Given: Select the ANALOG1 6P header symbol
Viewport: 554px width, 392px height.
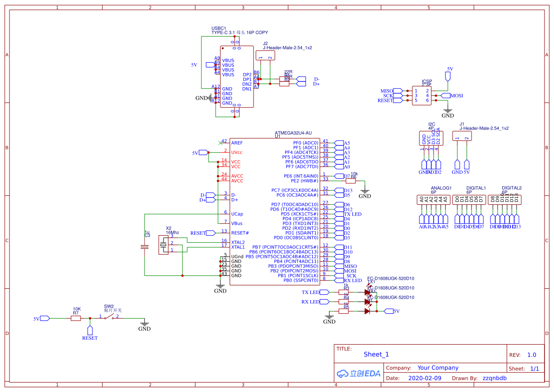Looking at the screenshot, I should coord(433,200).
